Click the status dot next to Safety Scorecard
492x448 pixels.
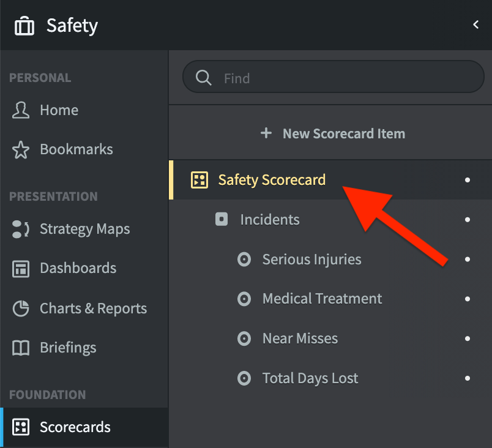coord(467,180)
